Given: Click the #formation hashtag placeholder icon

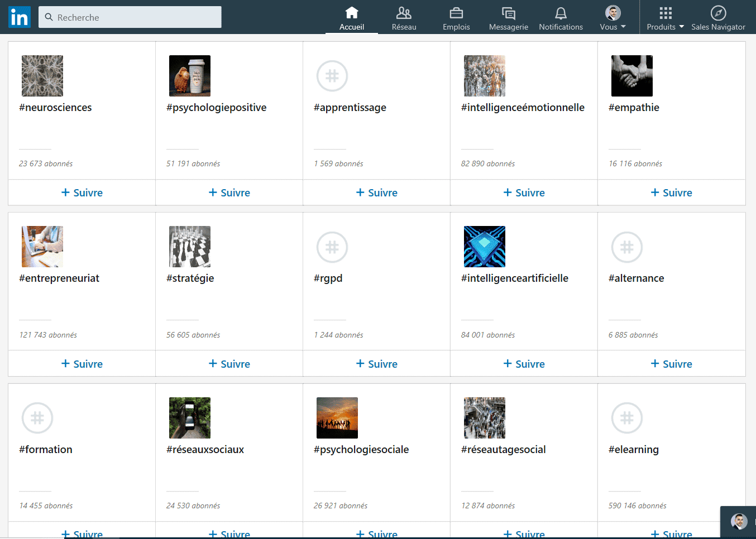Looking at the screenshot, I should 37,418.
